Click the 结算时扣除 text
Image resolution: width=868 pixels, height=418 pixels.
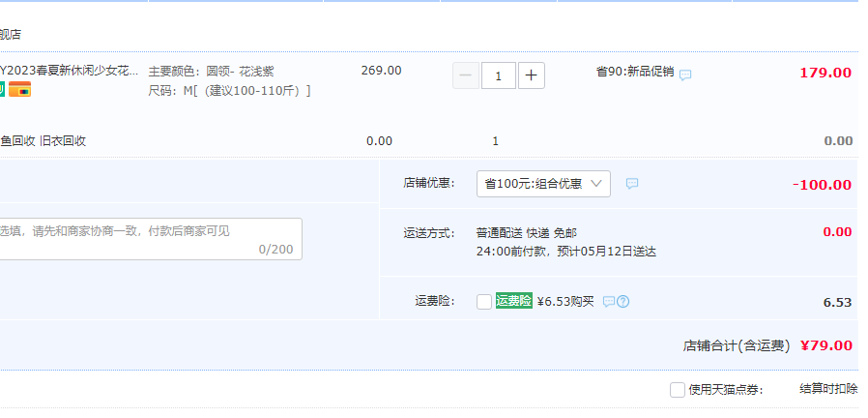[828, 389]
